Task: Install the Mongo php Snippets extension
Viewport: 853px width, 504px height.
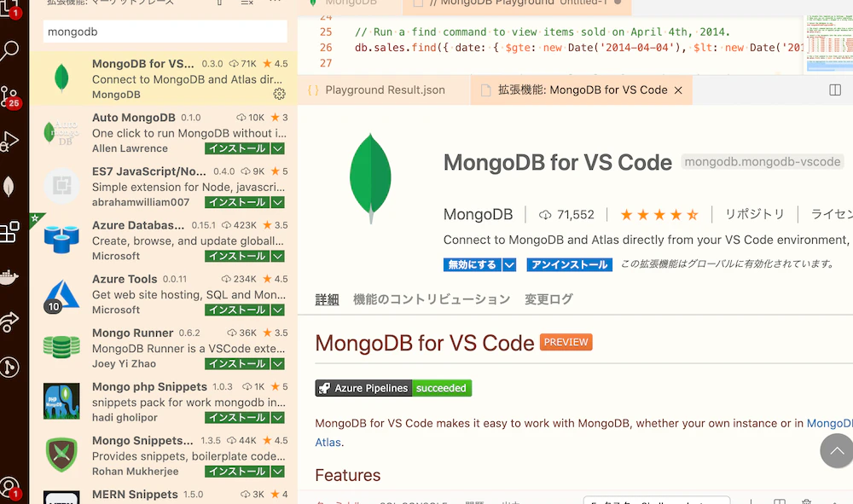Action: (x=237, y=418)
